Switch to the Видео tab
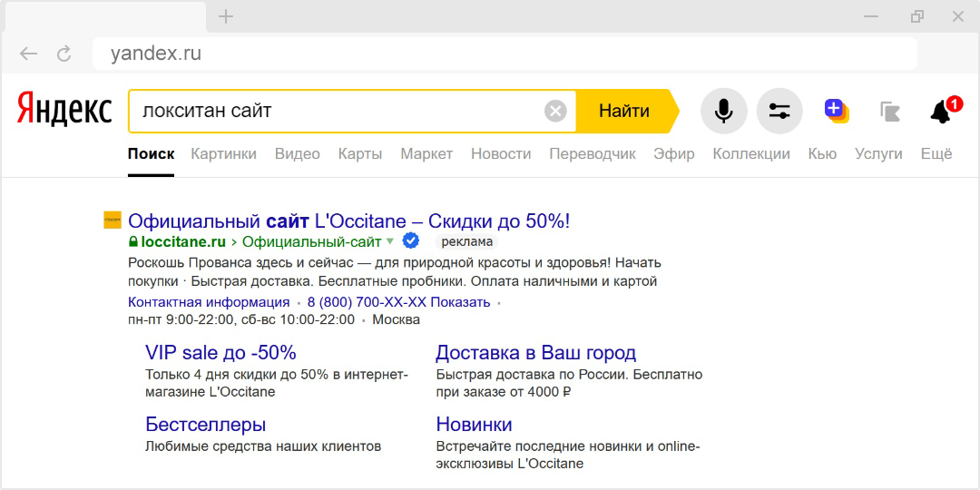 click(298, 153)
